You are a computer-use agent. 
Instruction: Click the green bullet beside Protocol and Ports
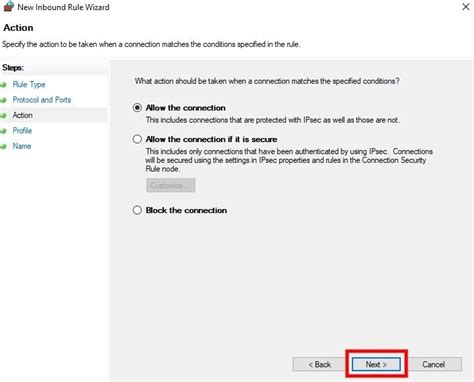pos(3,100)
